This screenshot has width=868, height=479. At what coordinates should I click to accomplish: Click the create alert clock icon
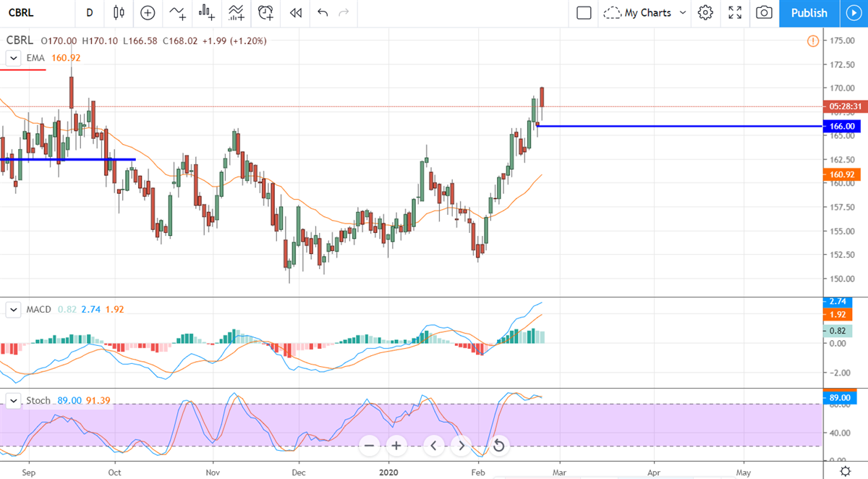(x=265, y=12)
